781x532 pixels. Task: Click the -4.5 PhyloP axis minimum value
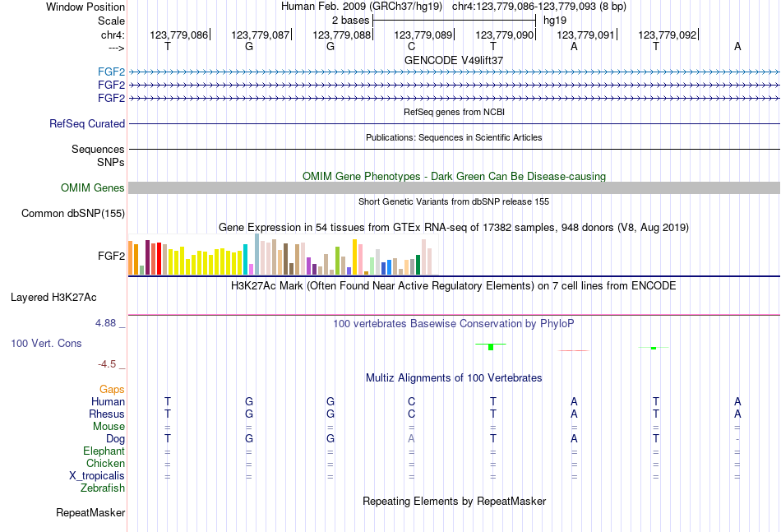(107, 364)
